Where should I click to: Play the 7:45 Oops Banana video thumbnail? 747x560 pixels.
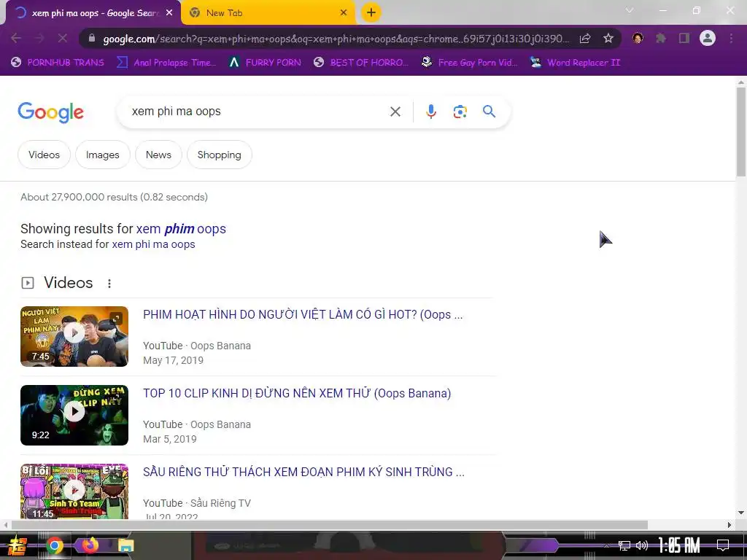[74, 336]
